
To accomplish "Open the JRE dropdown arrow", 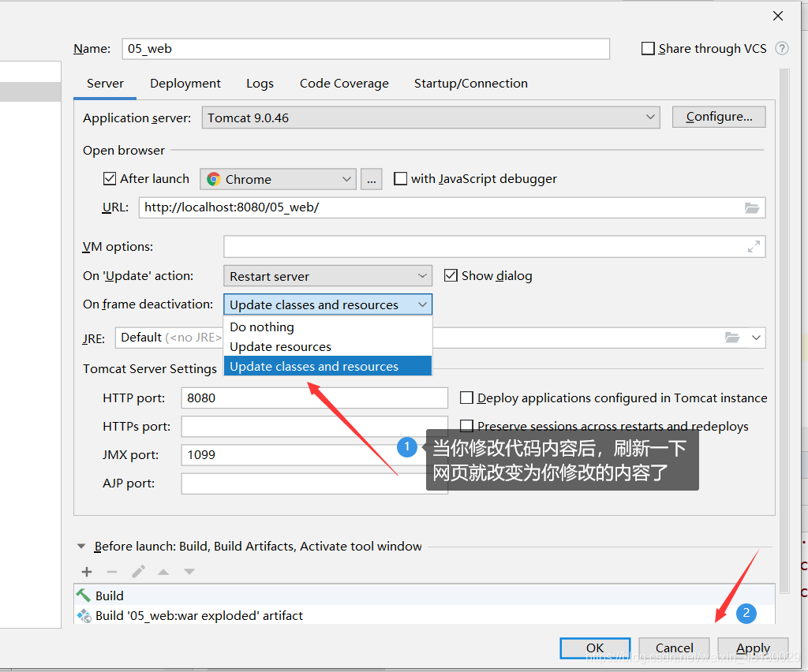I will [756, 338].
